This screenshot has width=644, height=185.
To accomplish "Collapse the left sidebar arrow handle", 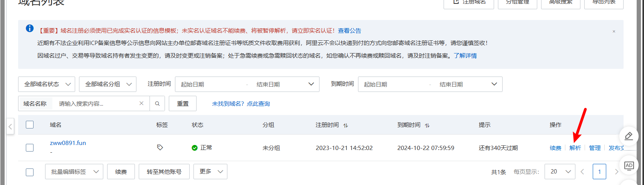I will click(x=10, y=127).
